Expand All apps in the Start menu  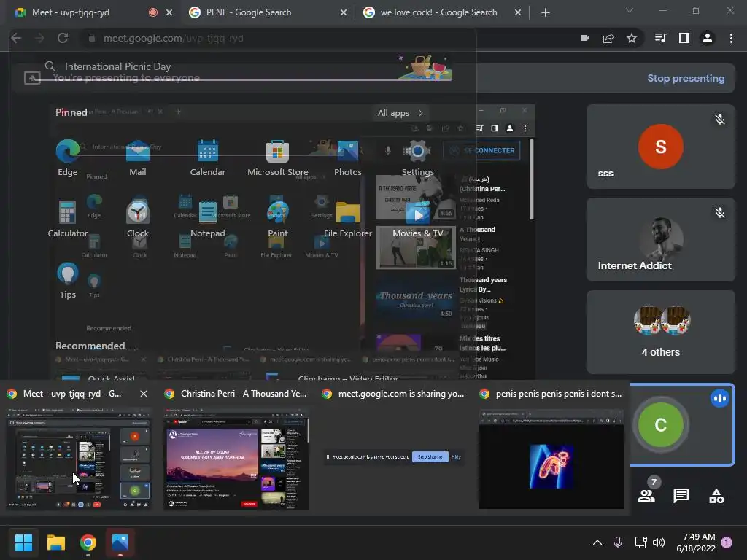tap(400, 113)
